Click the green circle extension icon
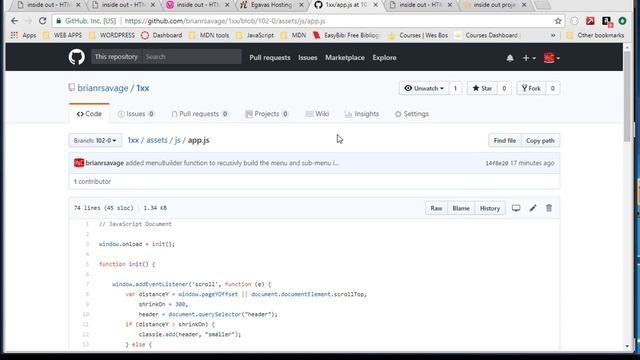 click(x=622, y=21)
